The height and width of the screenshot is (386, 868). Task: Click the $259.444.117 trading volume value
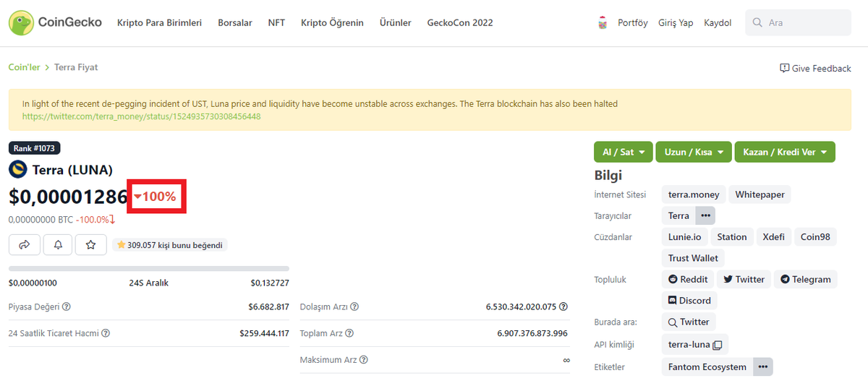(x=264, y=333)
